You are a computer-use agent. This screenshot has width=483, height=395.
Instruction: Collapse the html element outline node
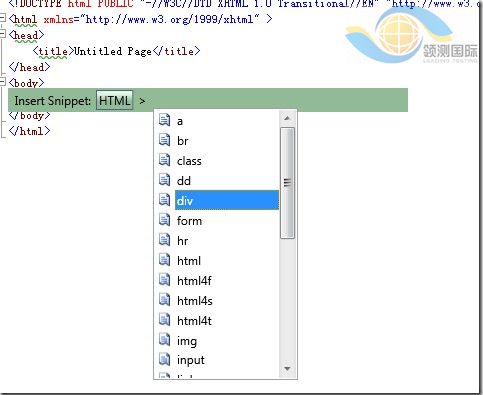coord(3,18)
